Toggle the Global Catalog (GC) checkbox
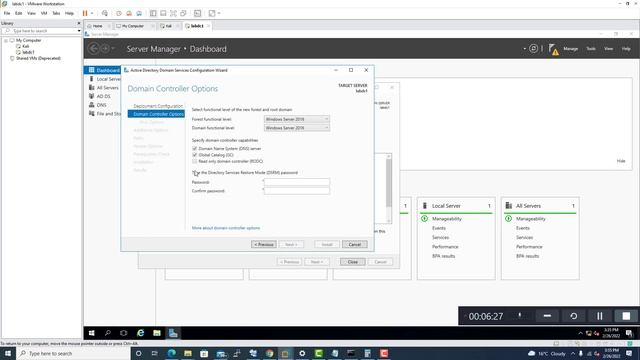 (195, 155)
